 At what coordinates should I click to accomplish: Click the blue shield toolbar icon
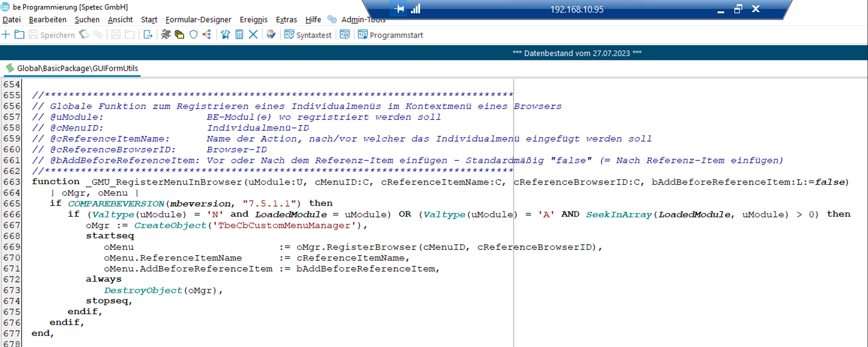193,34
